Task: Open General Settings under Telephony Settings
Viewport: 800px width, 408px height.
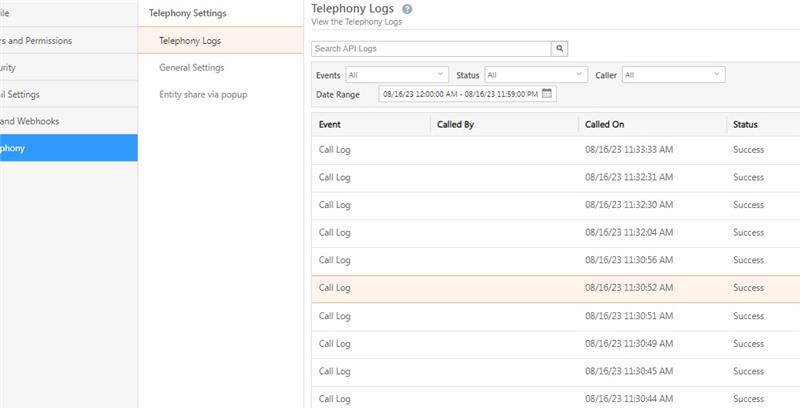Action: (x=192, y=68)
